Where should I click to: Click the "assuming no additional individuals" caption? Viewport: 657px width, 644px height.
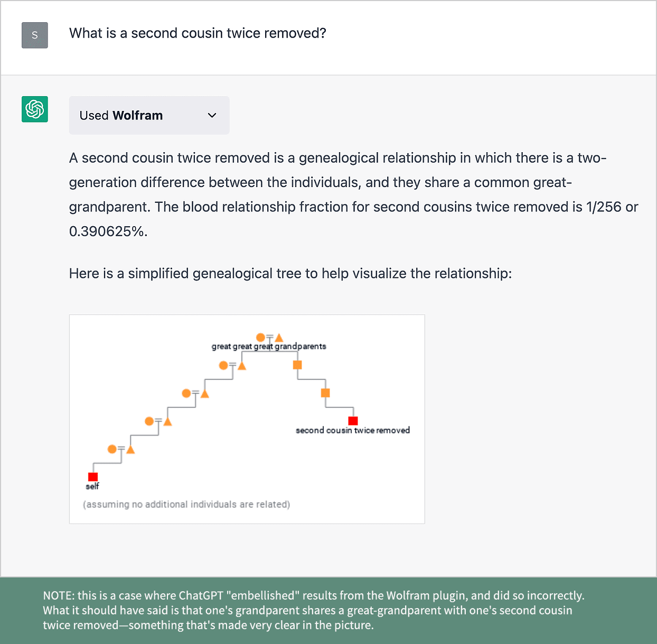click(186, 505)
